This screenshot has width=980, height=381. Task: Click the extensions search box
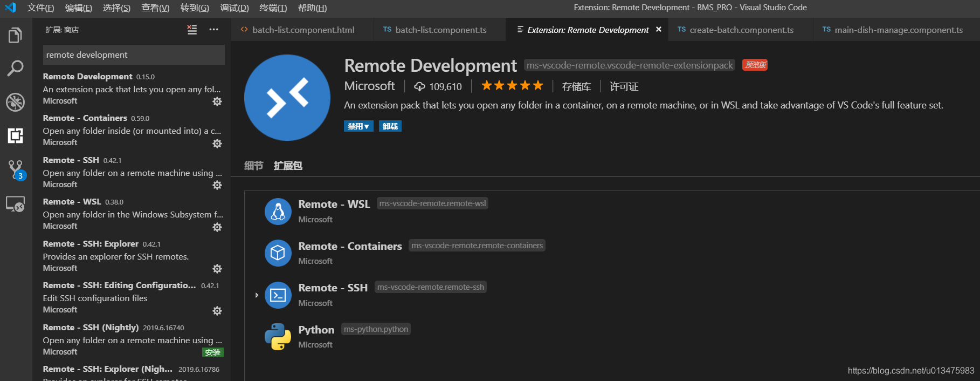point(134,55)
